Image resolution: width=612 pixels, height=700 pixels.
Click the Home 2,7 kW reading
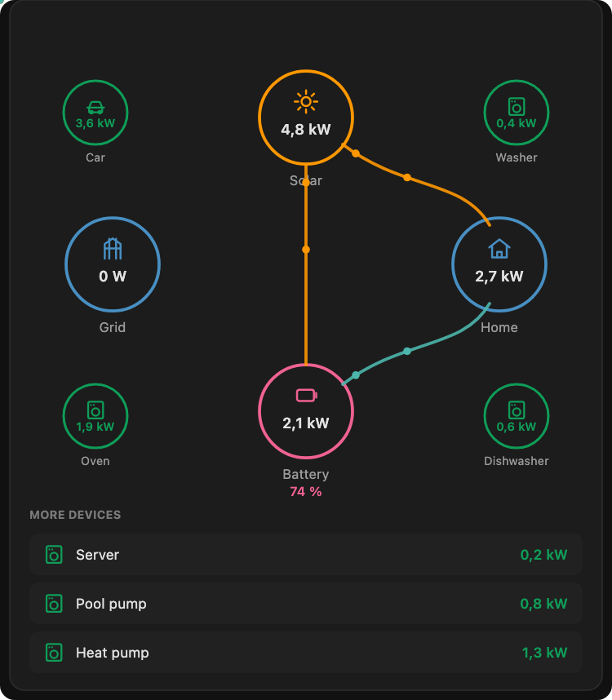[x=499, y=277]
